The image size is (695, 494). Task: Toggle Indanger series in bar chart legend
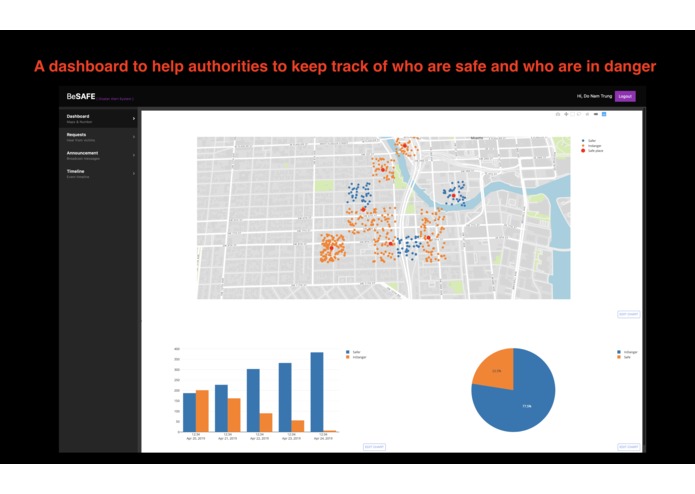(356, 357)
